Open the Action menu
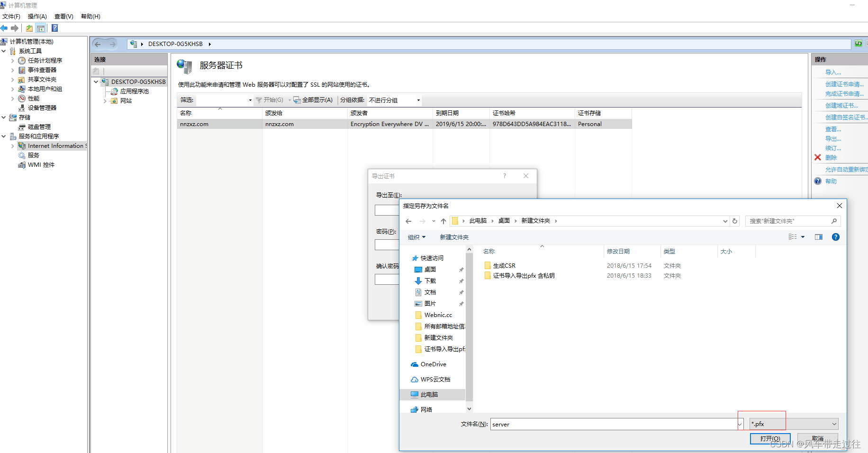Screen dimensions: 868x453 [x=37, y=17]
